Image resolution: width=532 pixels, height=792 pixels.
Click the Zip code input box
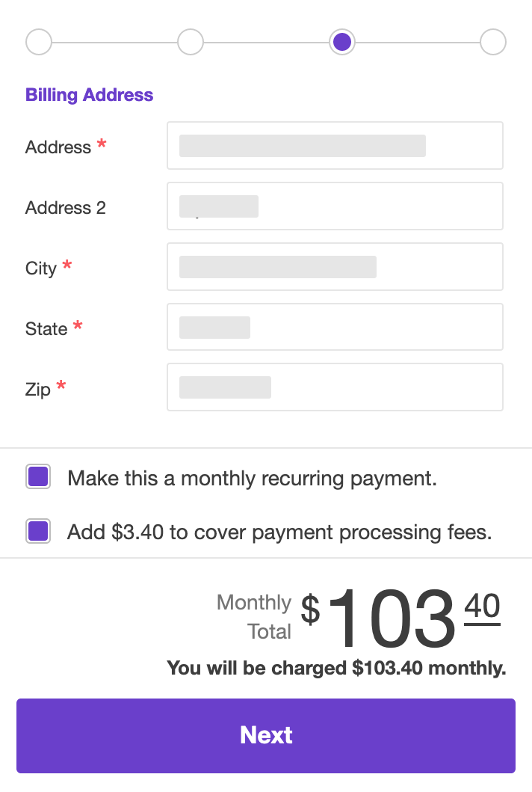click(335, 387)
